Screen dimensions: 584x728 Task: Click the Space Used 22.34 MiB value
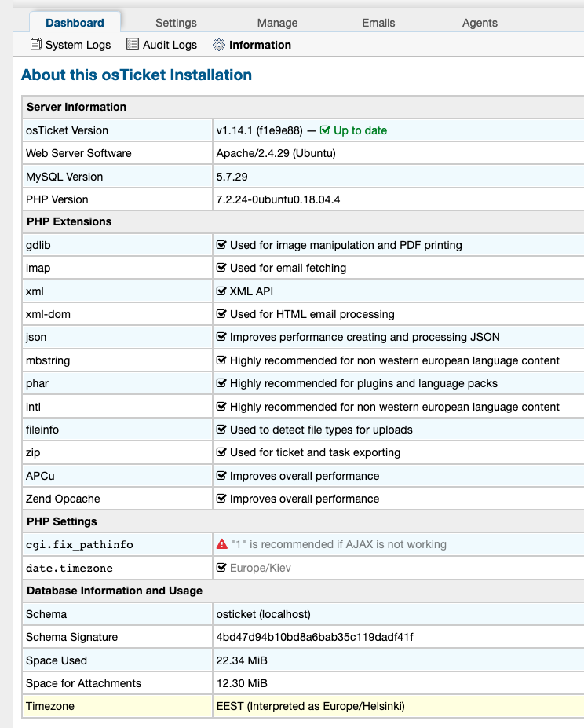coord(242,660)
